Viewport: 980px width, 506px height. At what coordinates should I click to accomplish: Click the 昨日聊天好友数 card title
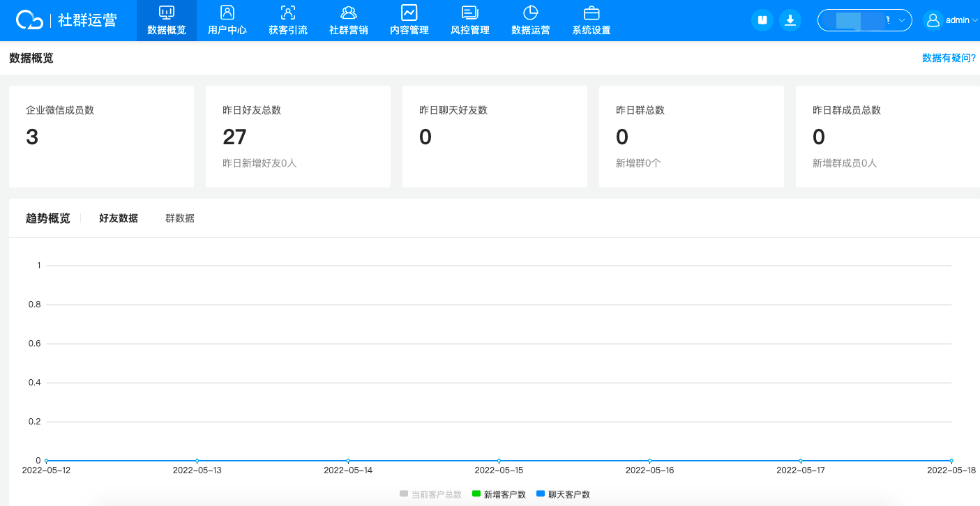coord(453,110)
